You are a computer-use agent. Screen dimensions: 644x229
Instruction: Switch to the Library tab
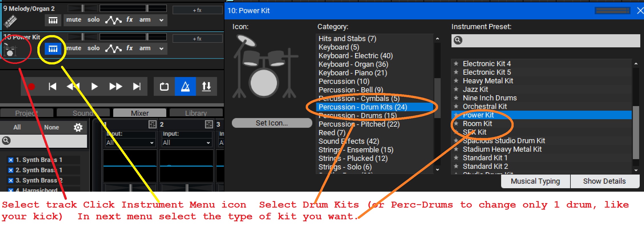(x=196, y=113)
